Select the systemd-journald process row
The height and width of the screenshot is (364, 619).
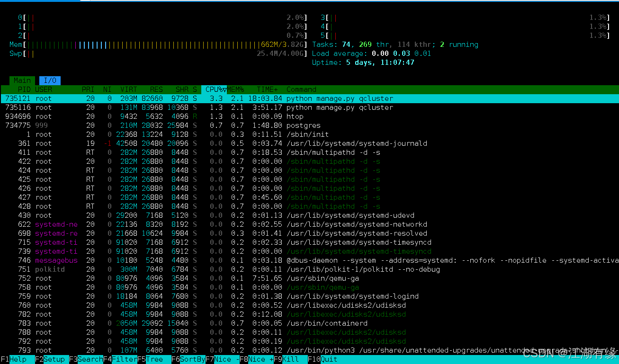point(309,143)
